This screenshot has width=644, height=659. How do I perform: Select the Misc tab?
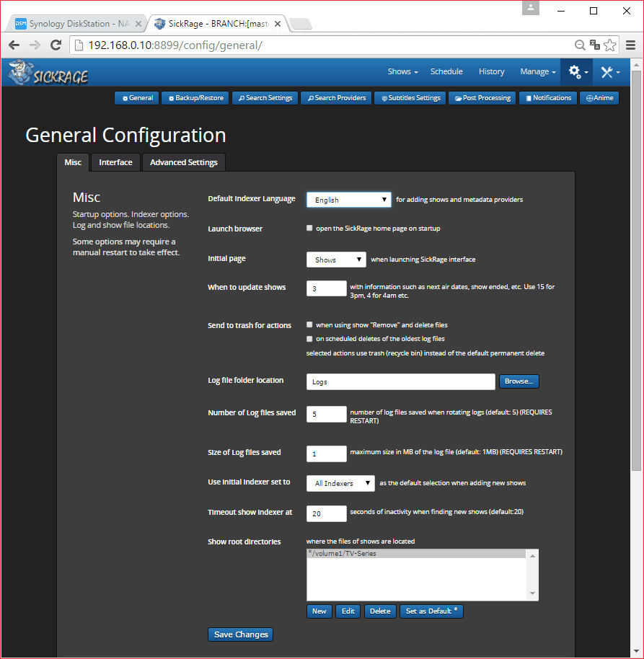pos(73,163)
